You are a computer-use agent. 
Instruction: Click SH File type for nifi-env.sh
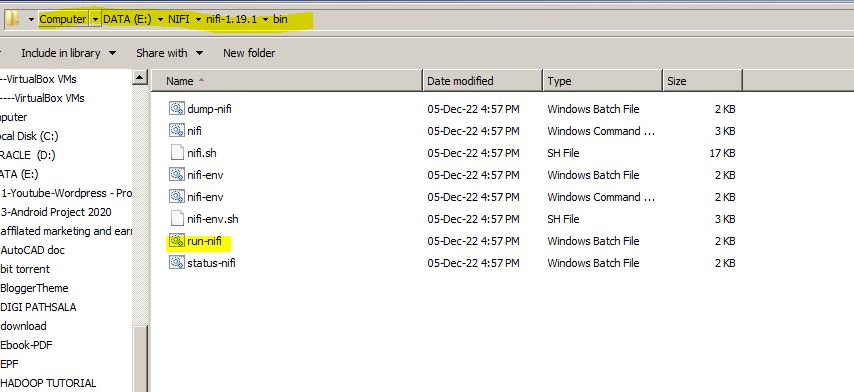[563, 219]
